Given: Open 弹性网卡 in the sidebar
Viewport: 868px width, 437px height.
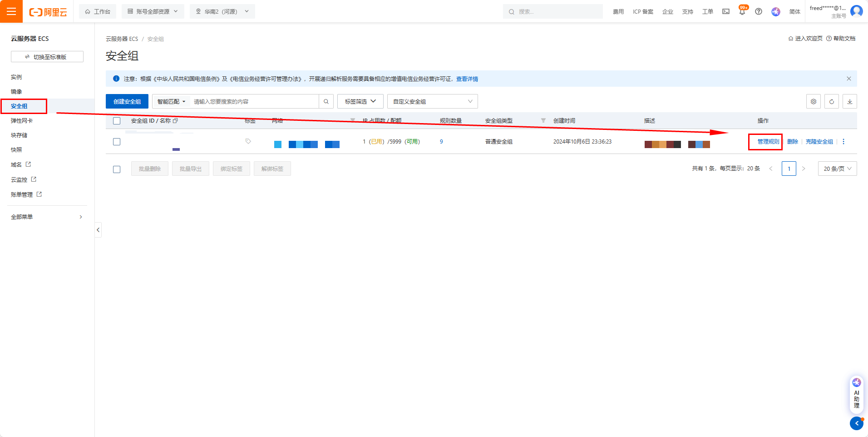Looking at the screenshot, I should pyautogui.click(x=22, y=121).
